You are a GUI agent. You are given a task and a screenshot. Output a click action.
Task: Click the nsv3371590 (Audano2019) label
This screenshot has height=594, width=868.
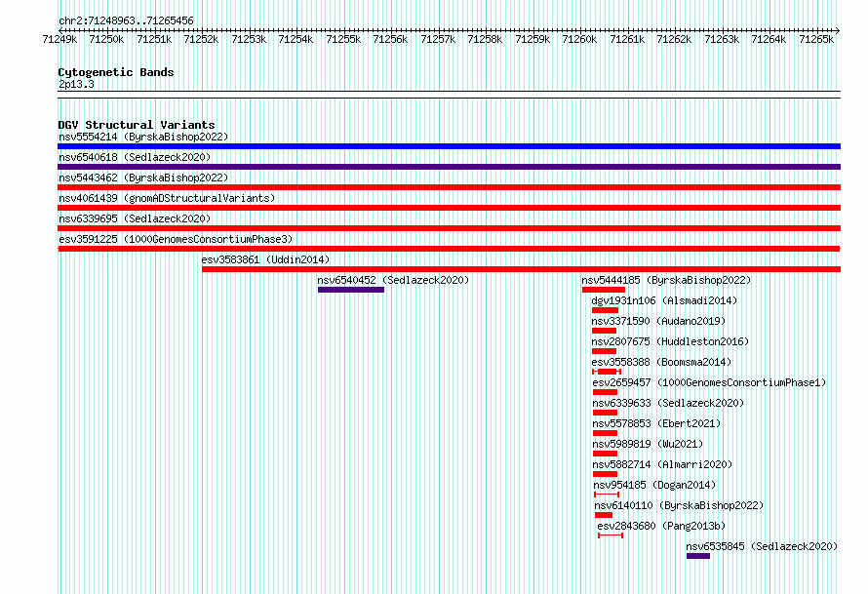[658, 321]
